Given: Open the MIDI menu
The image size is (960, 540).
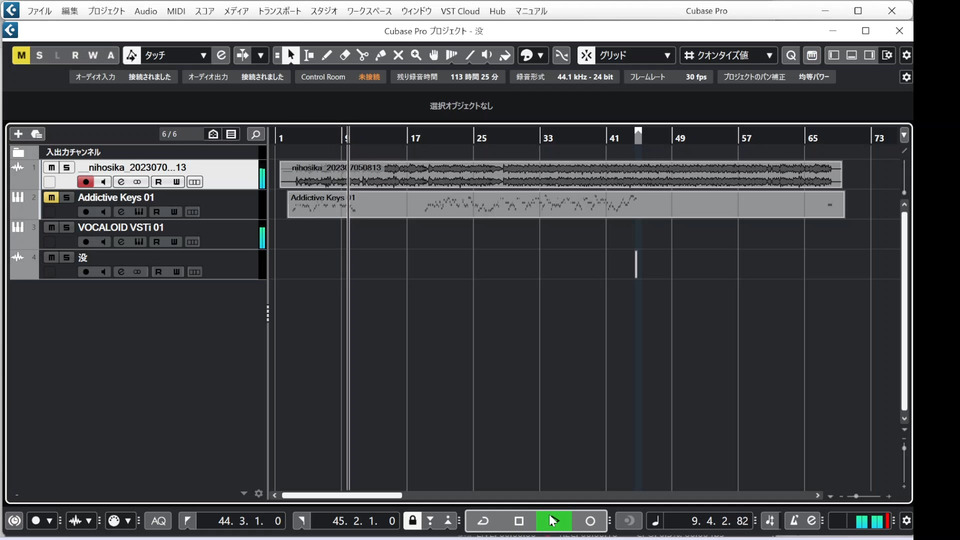Looking at the screenshot, I should point(176,11).
